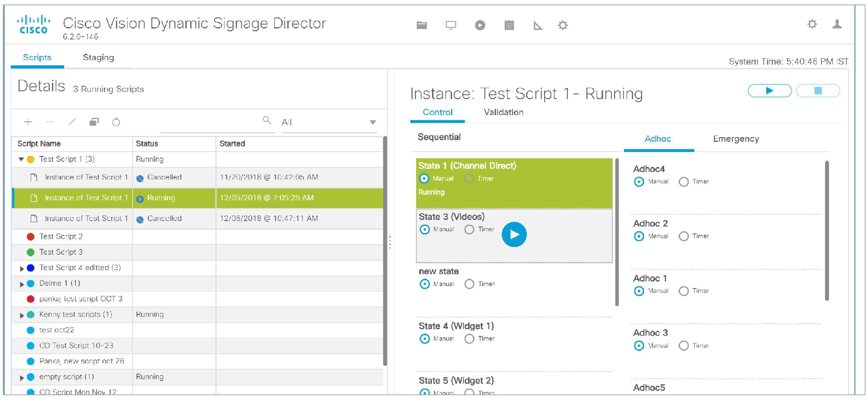This screenshot has height=403, width=868.
Task: Switch to the Staging tab
Action: click(x=98, y=58)
